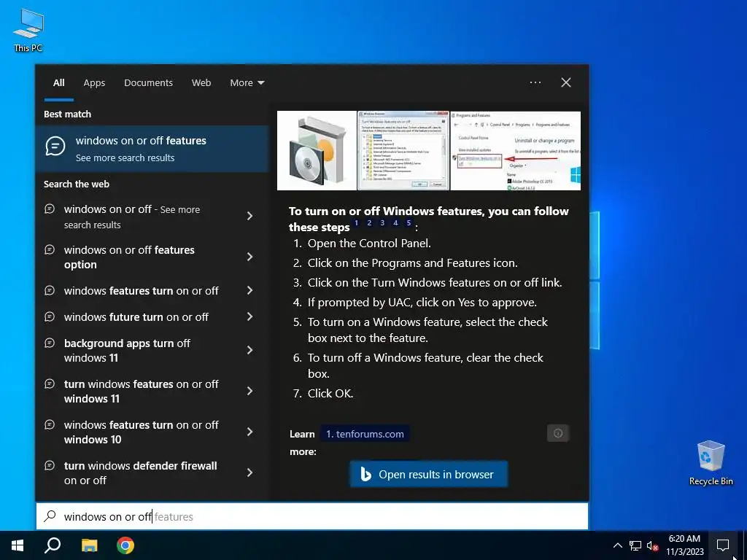Click chat icon beside best match result
This screenshot has height=560, width=747.
click(55, 146)
